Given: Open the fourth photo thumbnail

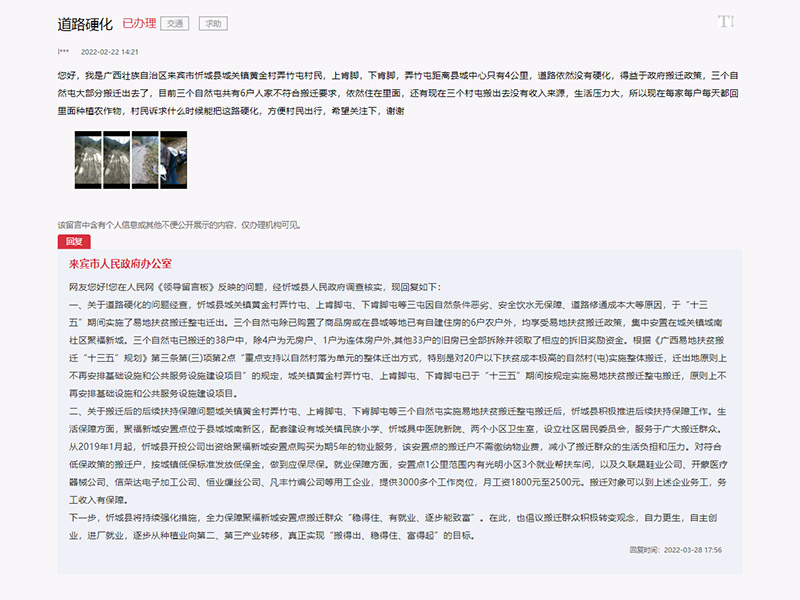Looking at the screenshot, I should (x=174, y=160).
